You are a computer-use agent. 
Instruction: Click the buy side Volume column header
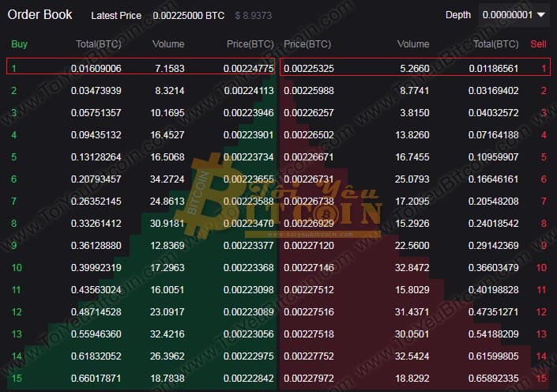point(167,44)
